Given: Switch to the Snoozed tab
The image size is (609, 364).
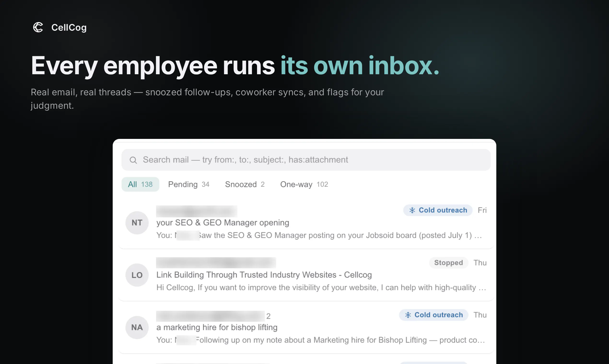Looking at the screenshot, I should click(x=245, y=184).
